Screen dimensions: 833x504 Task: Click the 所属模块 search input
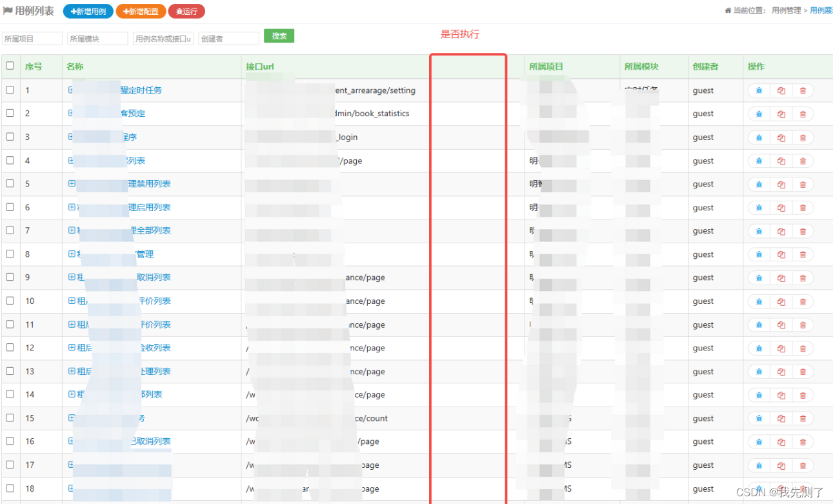click(x=97, y=39)
